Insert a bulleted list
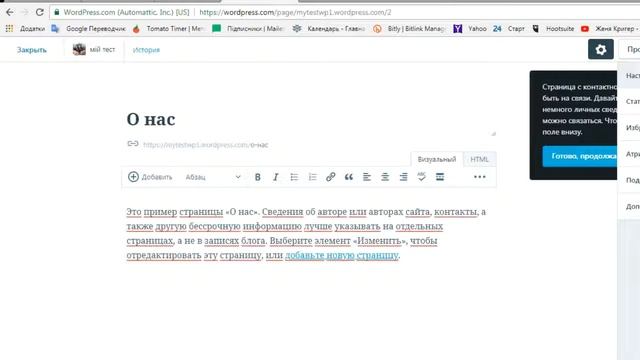The height and width of the screenshot is (360, 640). [x=294, y=177]
